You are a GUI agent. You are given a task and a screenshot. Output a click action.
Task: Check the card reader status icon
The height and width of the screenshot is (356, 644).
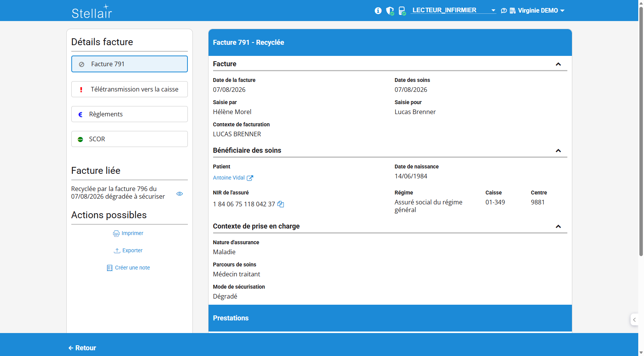click(402, 11)
